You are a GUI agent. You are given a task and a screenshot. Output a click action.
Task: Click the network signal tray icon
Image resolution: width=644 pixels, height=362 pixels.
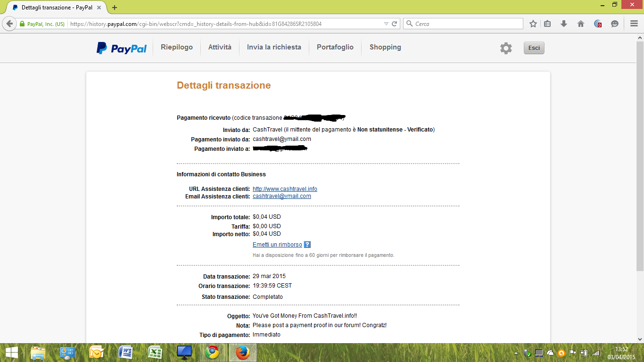[x=595, y=353]
